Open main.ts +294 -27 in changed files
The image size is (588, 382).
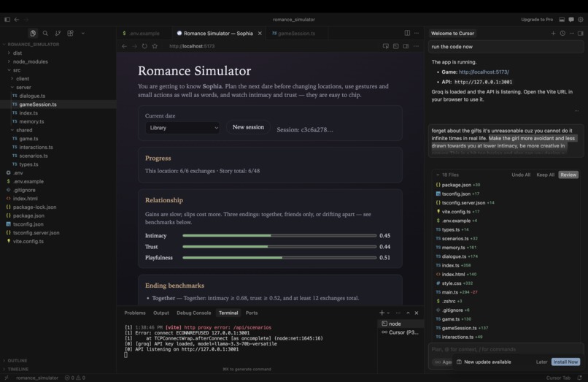pyautogui.click(x=457, y=292)
